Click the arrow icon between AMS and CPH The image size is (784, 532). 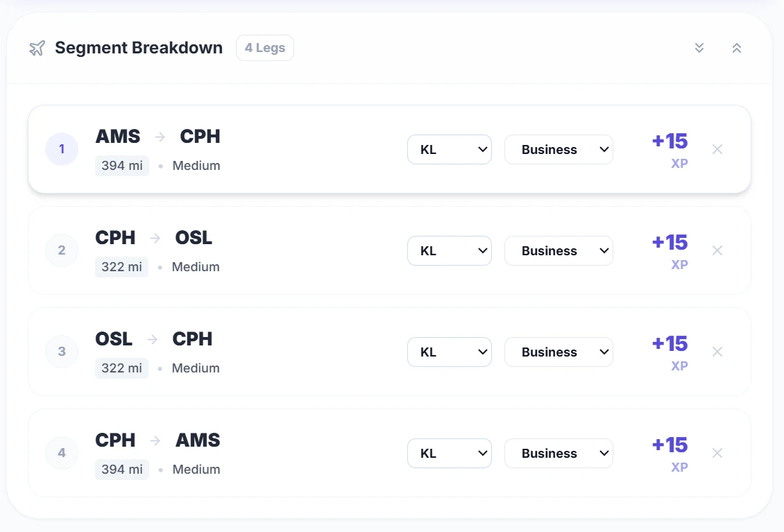pyautogui.click(x=158, y=136)
